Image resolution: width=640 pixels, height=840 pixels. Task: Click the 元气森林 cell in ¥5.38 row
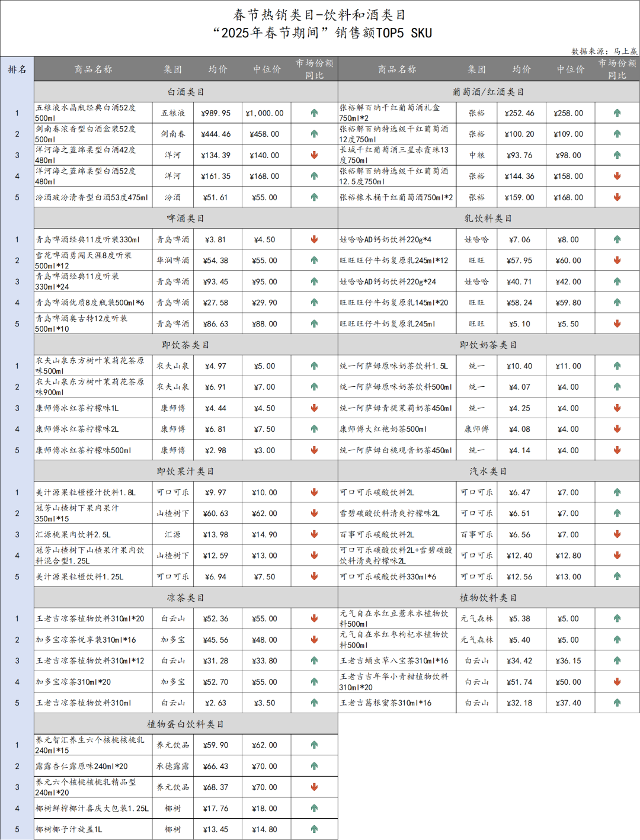pyautogui.click(x=476, y=618)
